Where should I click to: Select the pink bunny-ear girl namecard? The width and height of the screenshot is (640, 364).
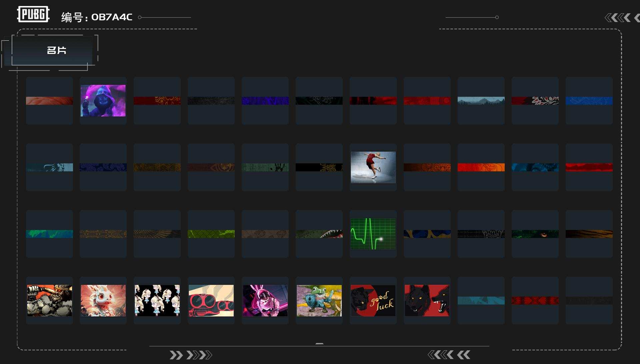click(x=265, y=300)
